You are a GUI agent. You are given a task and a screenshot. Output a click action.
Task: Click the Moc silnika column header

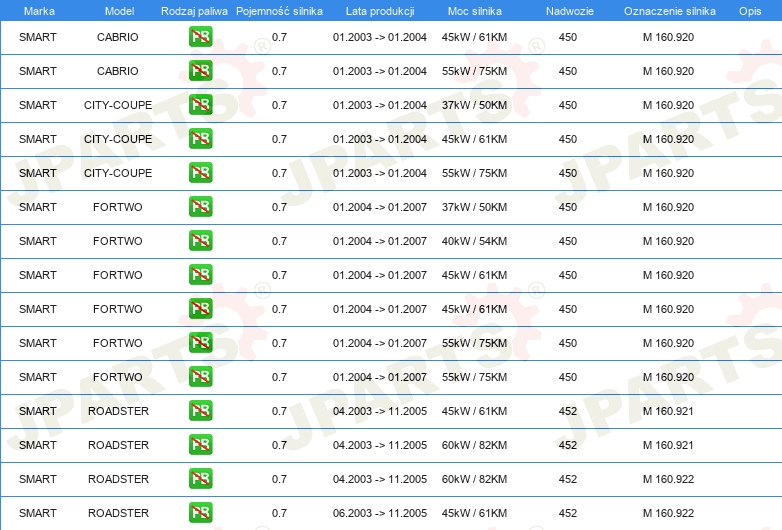pyautogui.click(x=474, y=11)
